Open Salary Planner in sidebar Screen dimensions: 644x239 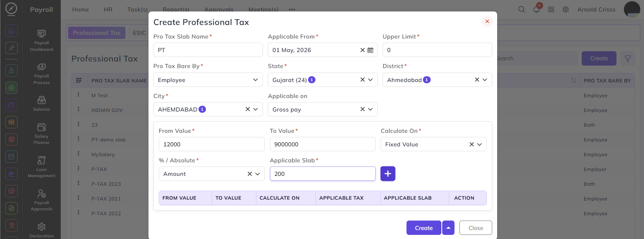[x=41, y=134]
